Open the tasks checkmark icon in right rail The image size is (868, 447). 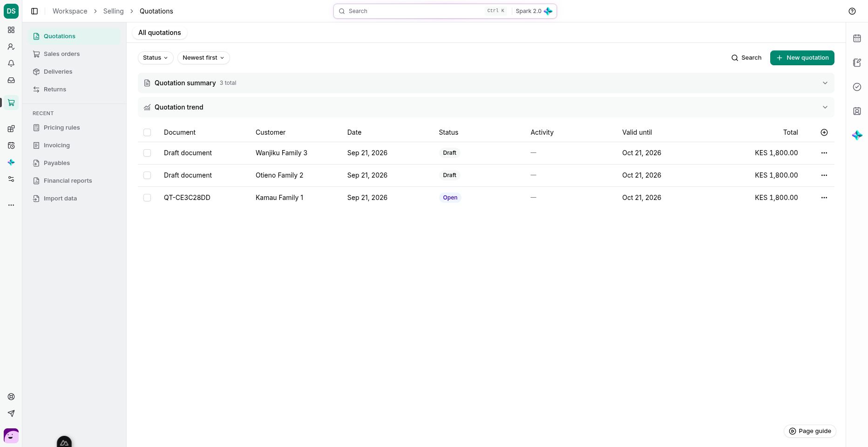[857, 87]
